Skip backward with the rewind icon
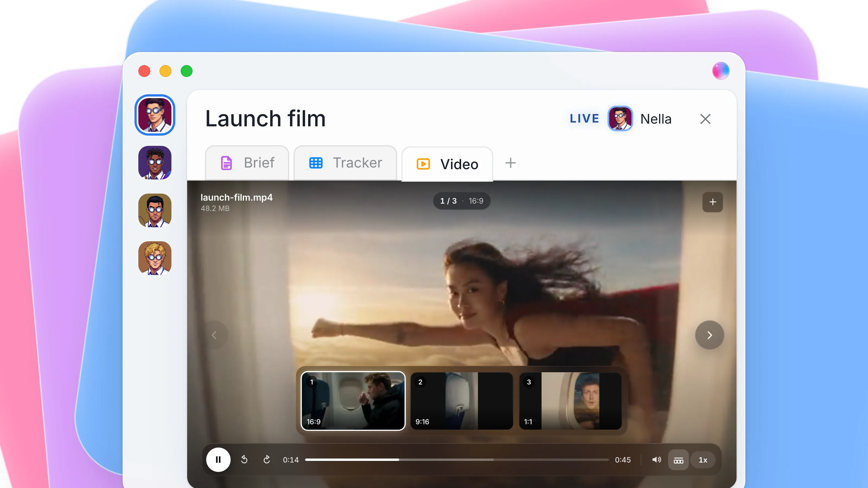The height and width of the screenshot is (488, 868). click(x=244, y=460)
